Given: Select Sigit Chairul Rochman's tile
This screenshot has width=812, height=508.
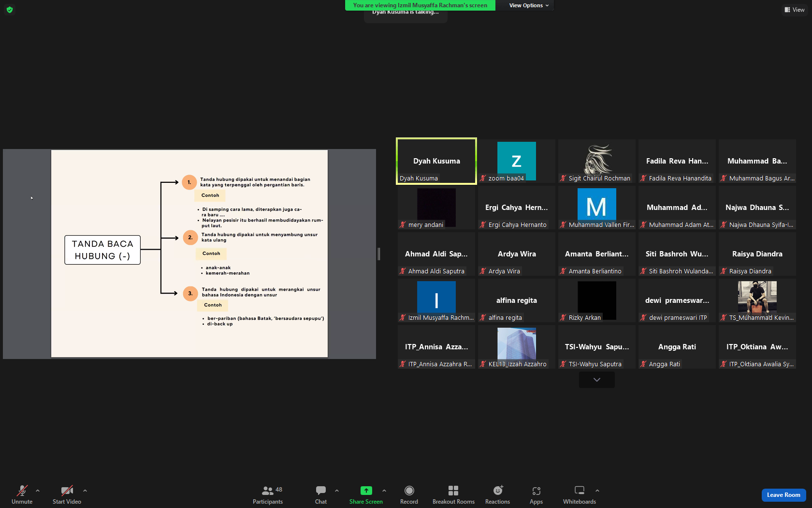Looking at the screenshot, I should [x=597, y=161].
